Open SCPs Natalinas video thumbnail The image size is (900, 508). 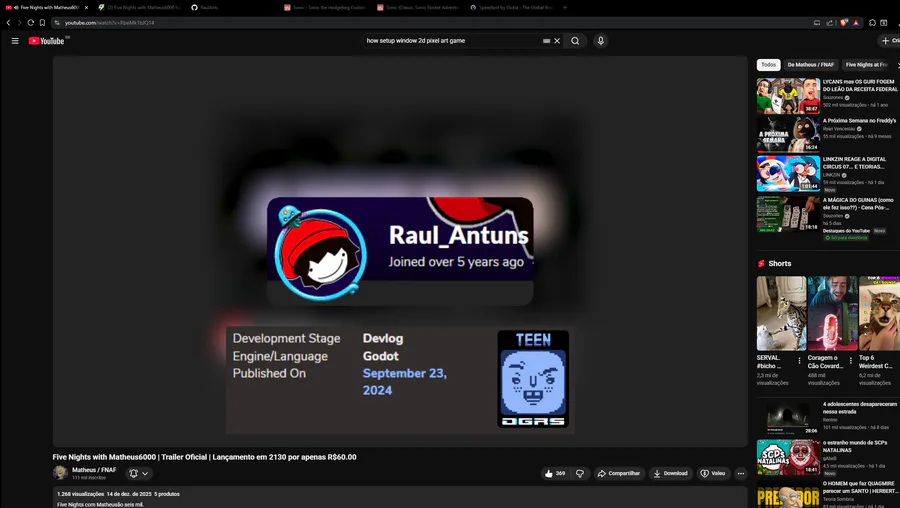(x=788, y=457)
